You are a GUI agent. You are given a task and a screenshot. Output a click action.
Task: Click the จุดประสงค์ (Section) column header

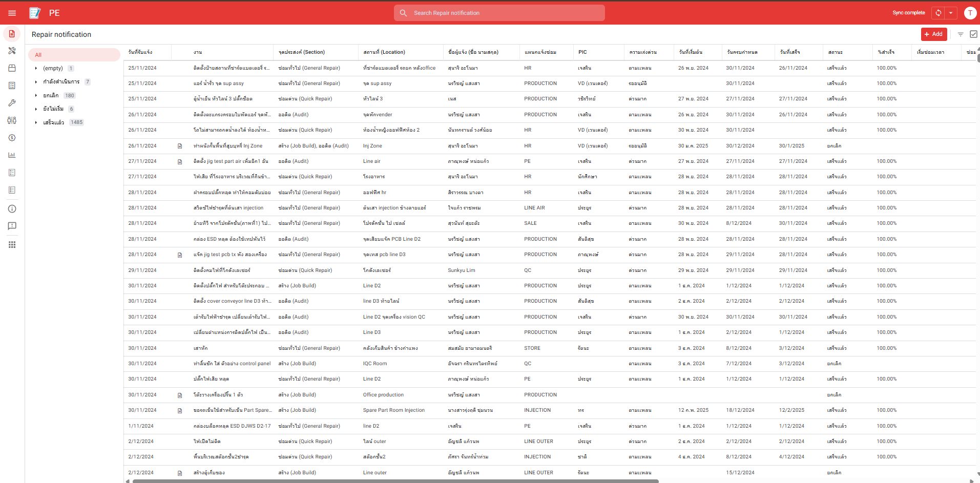pyautogui.click(x=316, y=52)
